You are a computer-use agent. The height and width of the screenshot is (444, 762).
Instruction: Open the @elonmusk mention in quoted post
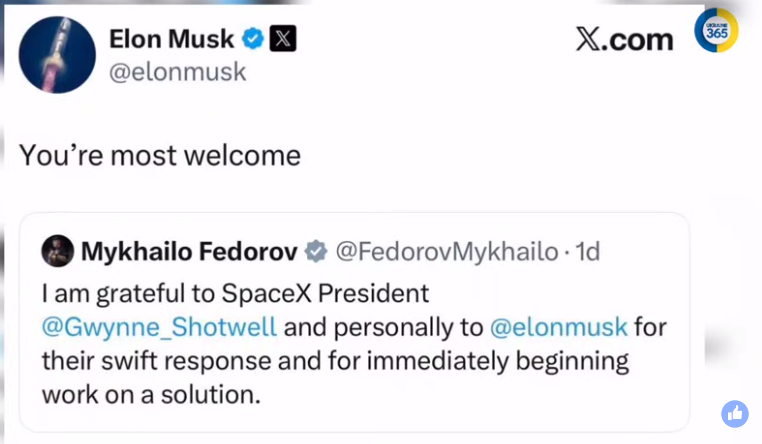559,327
